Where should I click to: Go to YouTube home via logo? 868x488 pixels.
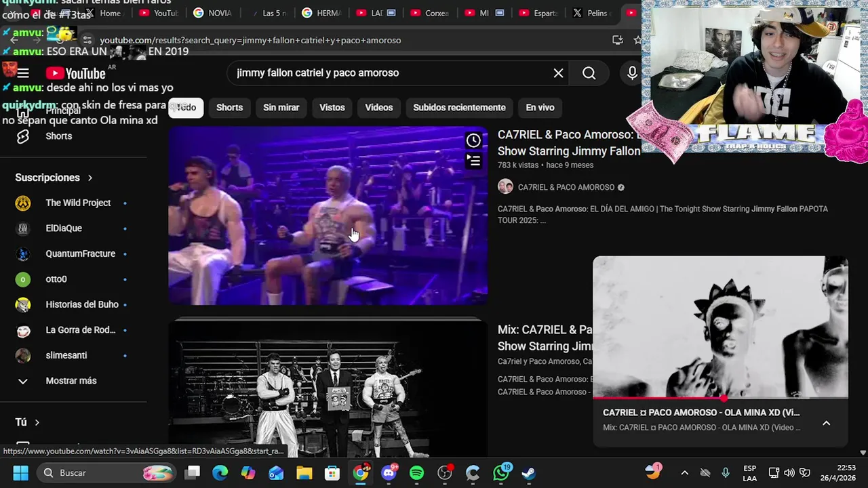pos(75,73)
